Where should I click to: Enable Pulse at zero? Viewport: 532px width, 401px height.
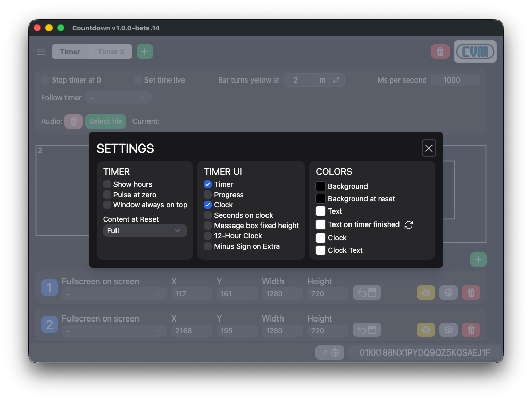(107, 195)
